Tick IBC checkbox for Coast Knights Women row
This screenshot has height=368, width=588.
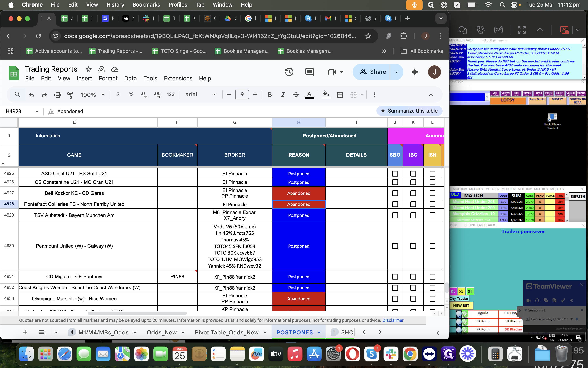[x=413, y=287]
